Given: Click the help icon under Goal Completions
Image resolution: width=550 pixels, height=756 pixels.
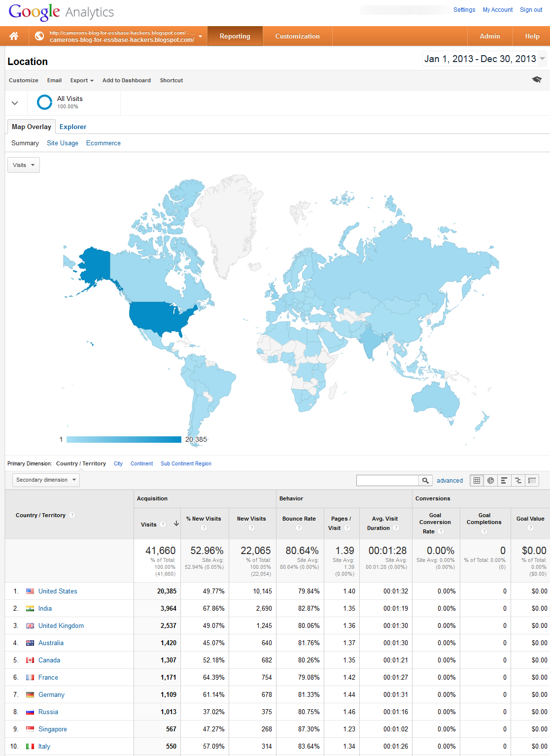Looking at the screenshot, I should [x=484, y=531].
